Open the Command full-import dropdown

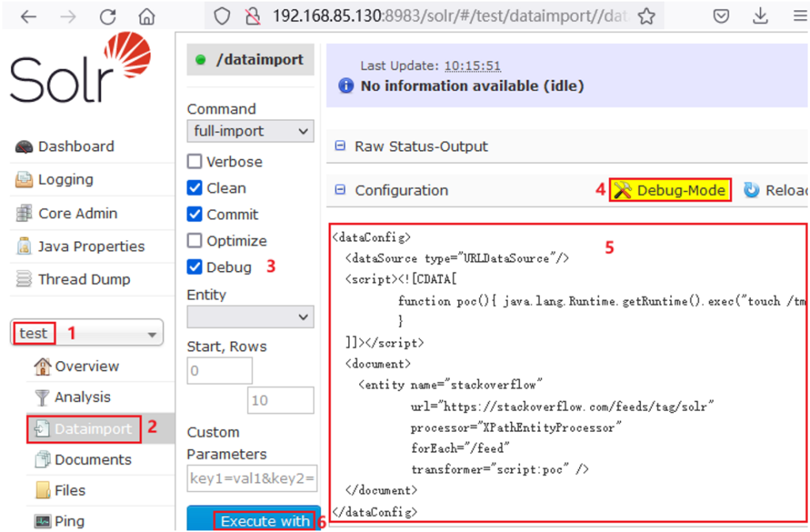[x=251, y=131]
